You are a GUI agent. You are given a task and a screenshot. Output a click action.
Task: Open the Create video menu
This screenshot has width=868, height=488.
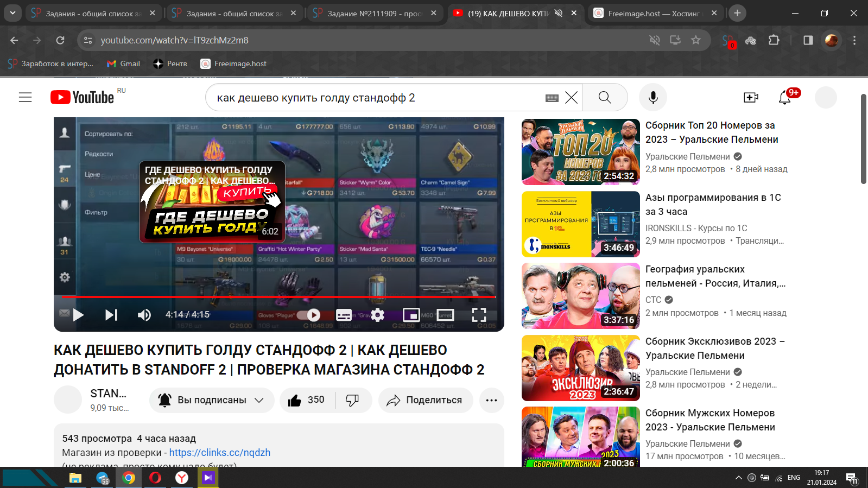click(751, 97)
